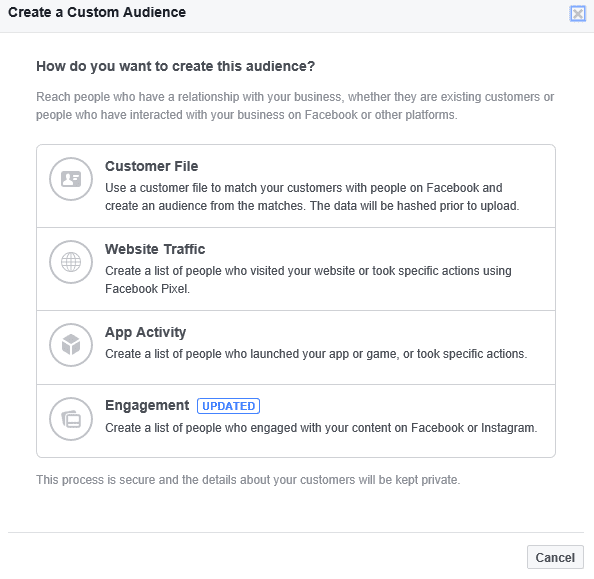
Task: Pick the App Activity heading
Action: click(x=145, y=332)
